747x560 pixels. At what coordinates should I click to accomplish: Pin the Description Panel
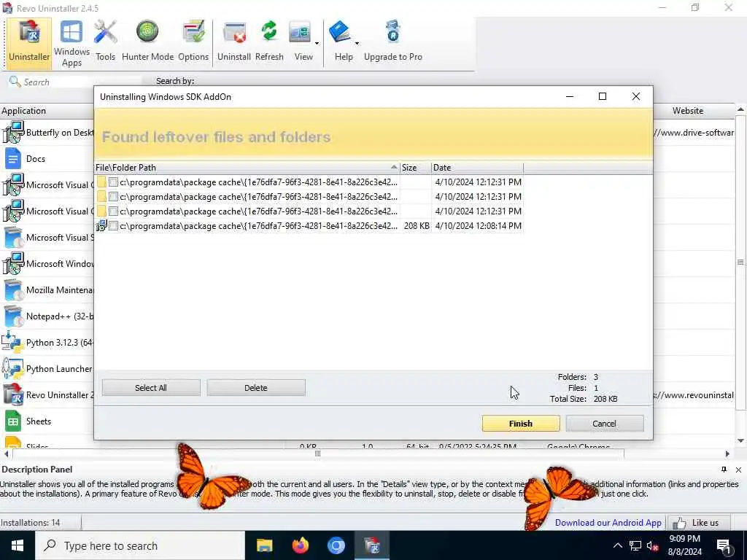[x=724, y=470]
